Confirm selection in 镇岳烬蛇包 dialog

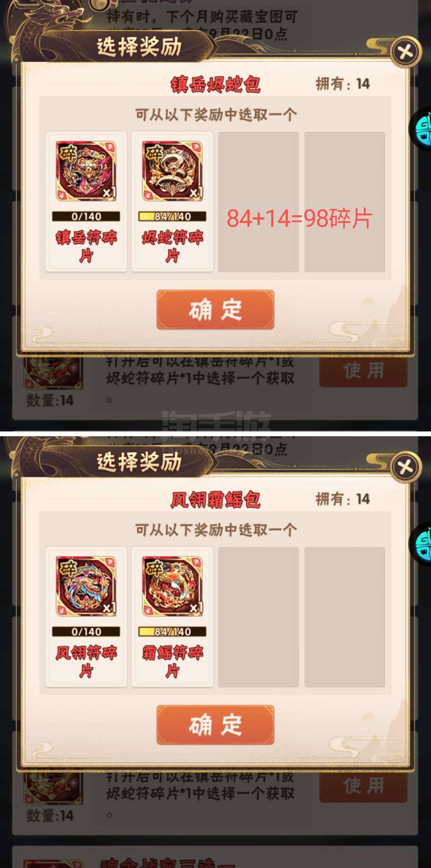[x=215, y=309]
